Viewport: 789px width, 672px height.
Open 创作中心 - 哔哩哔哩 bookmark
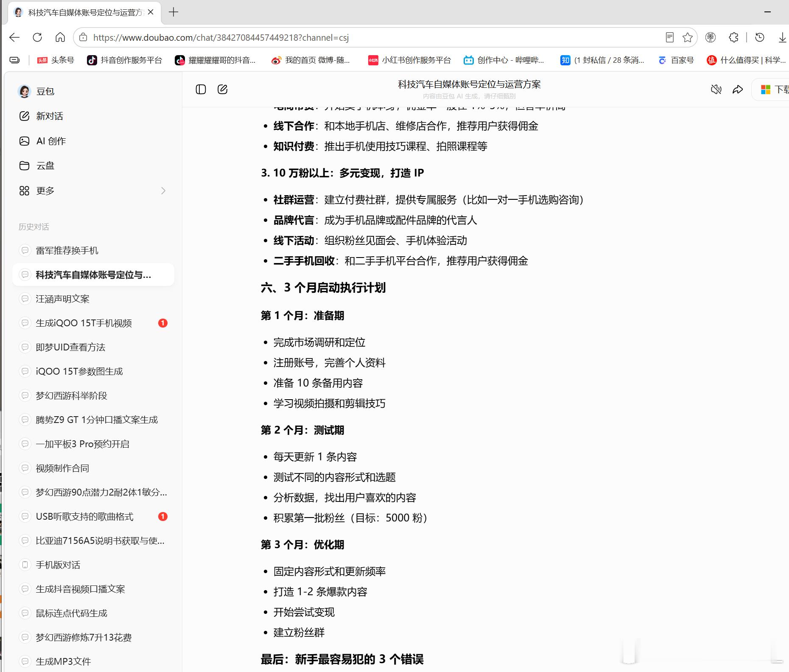click(504, 60)
